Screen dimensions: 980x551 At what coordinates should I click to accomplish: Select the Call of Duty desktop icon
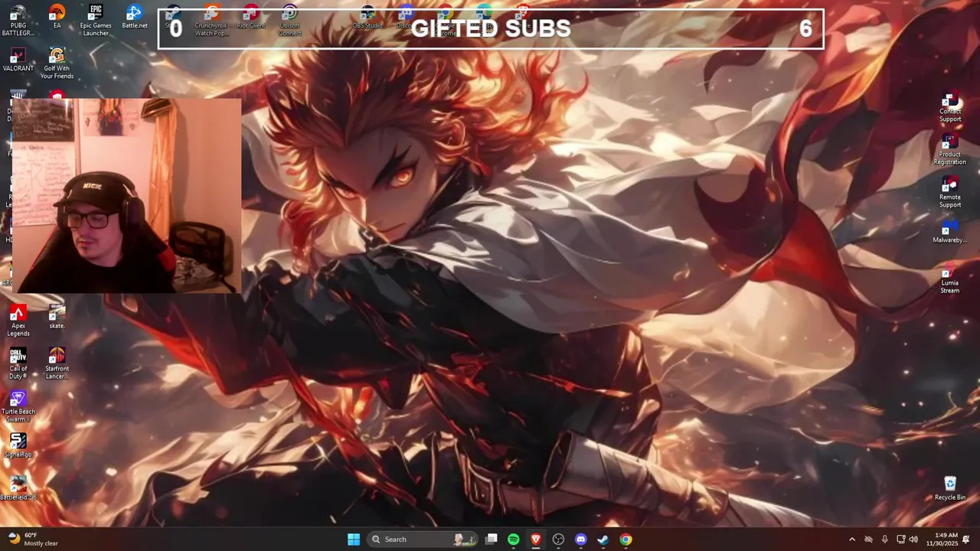[18, 364]
